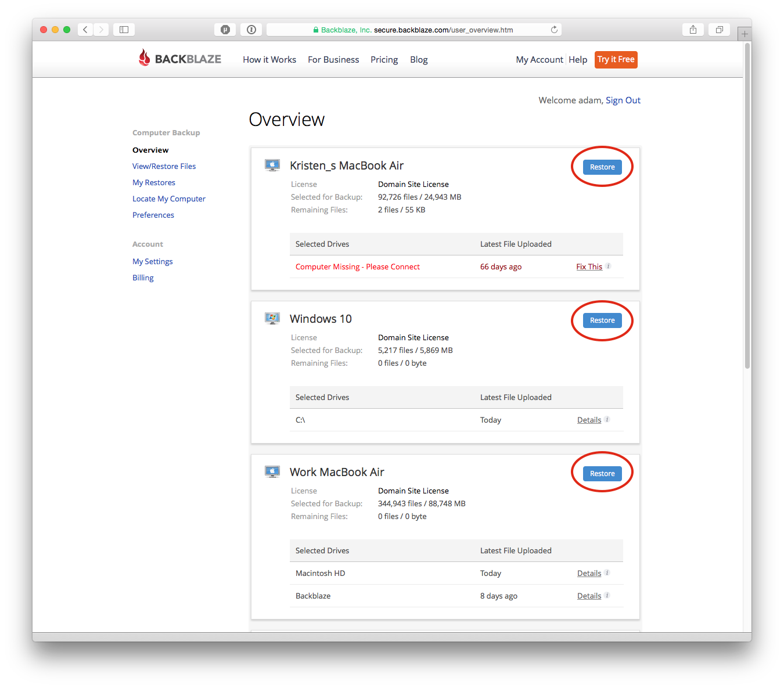Click '2 files / 55 KB' remaining value
This screenshot has height=688, width=784.
pyautogui.click(x=401, y=210)
